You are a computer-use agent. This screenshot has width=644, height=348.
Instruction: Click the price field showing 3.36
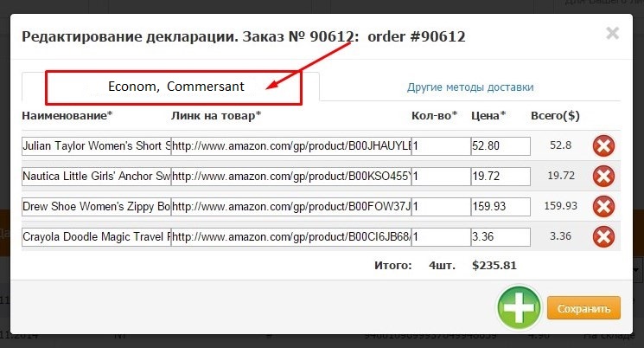coord(500,236)
